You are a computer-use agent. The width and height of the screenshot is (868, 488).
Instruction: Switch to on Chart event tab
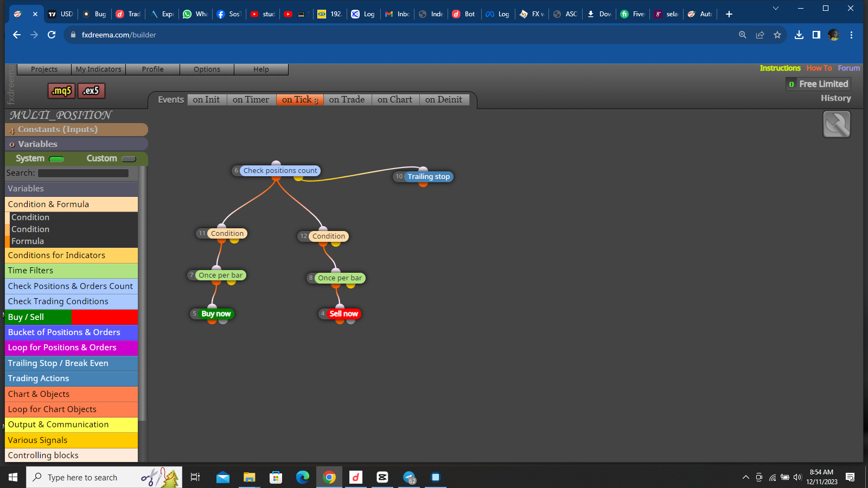point(395,100)
